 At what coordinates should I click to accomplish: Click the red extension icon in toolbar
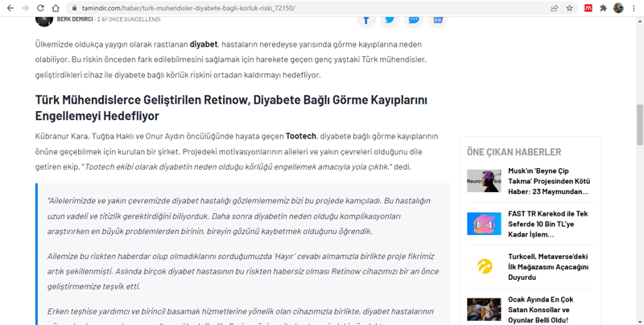click(x=588, y=8)
